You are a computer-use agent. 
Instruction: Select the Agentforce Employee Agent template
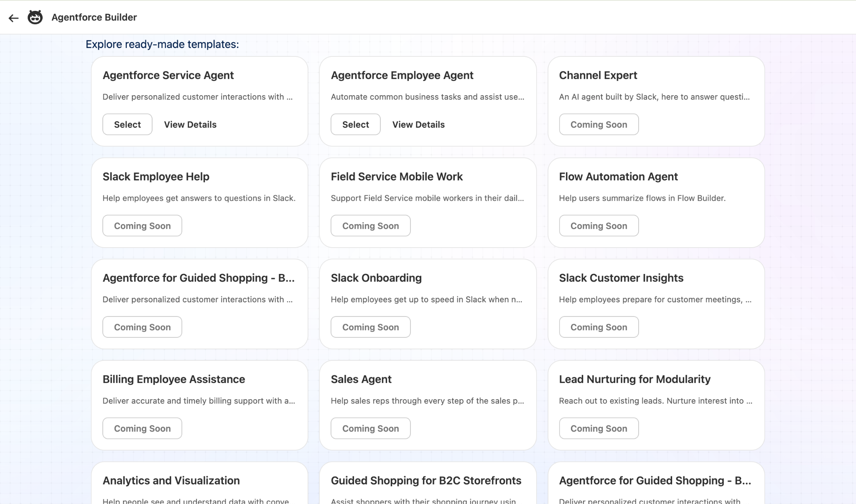tap(356, 124)
